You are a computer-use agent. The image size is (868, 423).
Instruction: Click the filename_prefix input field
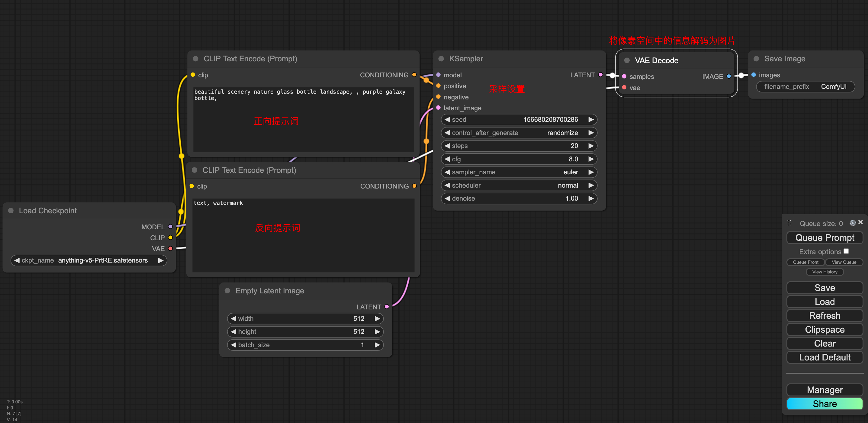click(805, 87)
